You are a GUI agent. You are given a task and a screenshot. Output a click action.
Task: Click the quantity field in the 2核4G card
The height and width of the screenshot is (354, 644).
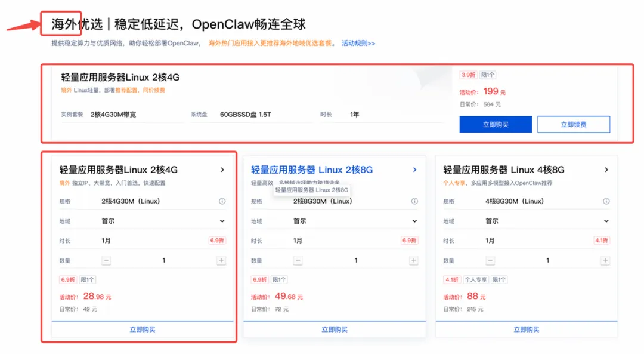click(163, 260)
